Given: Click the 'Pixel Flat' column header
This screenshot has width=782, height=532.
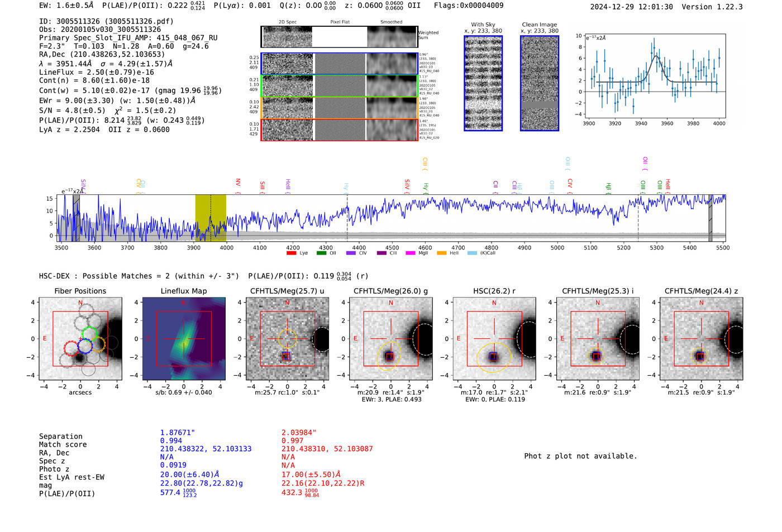Looking at the screenshot, I should (x=340, y=22).
